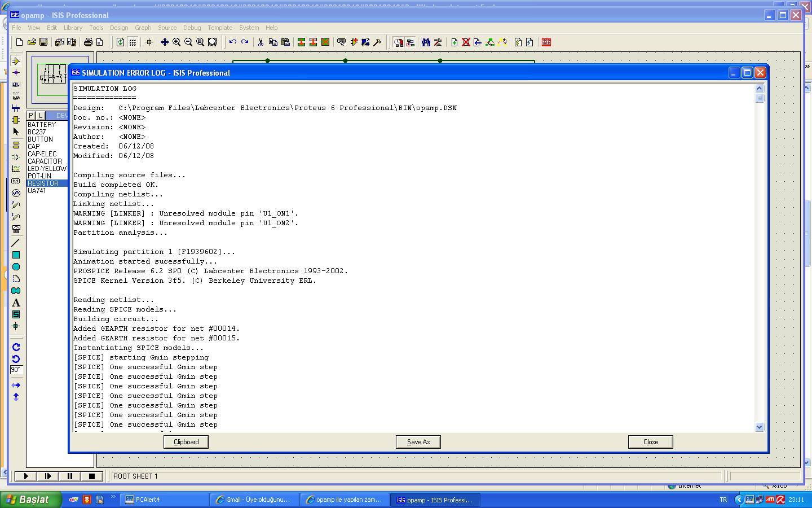Click the Redo arrow icon
This screenshot has width=812, height=508.
(245, 42)
